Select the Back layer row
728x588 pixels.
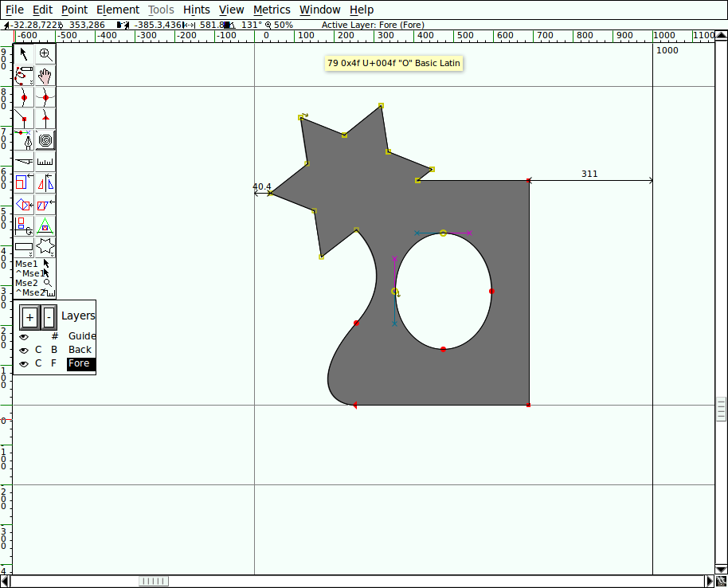tap(79, 351)
